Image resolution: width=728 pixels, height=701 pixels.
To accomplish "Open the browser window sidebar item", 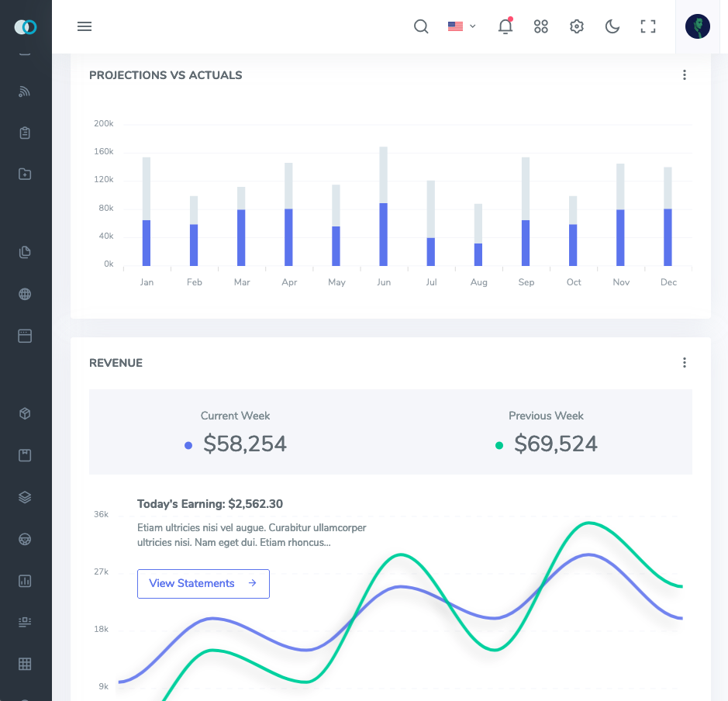I will coord(25,336).
